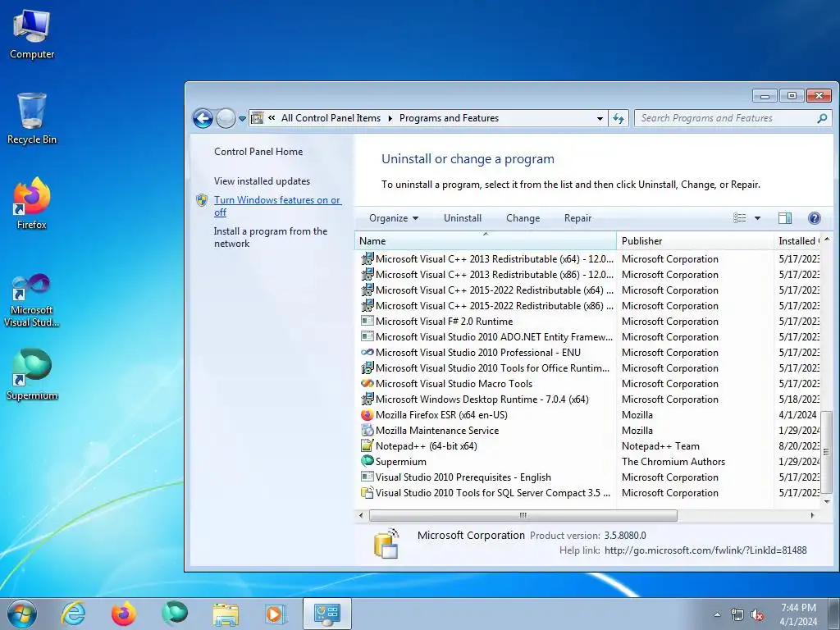Click the muted volume tray icon
840x630 pixels.
pyautogui.click(x=757, y=615)
